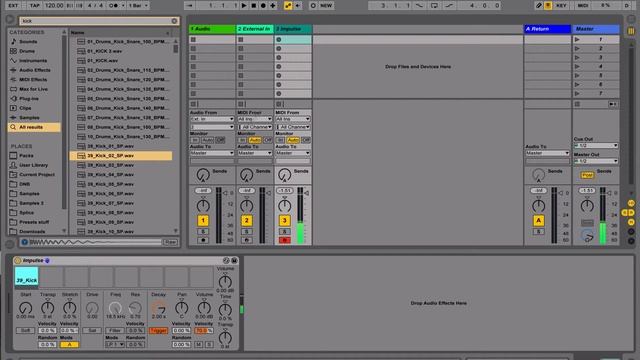Open the 1 Bar quantization dropdown

[138, 6]
